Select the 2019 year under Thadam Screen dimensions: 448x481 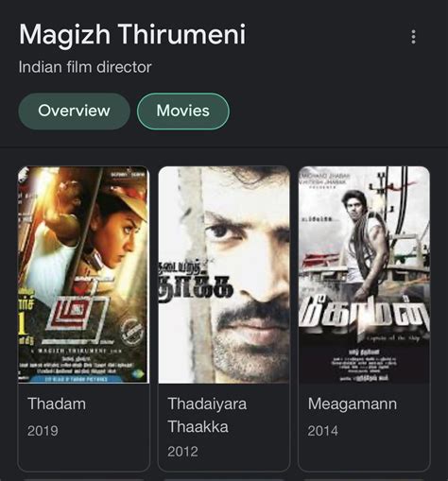(43, 431)
